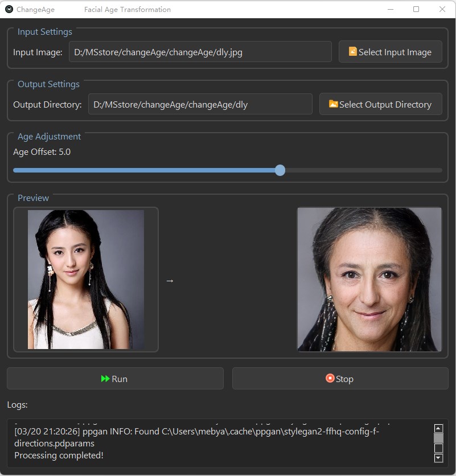Click inside the Logs text area
456x476 pixels.
pos(221,443)
